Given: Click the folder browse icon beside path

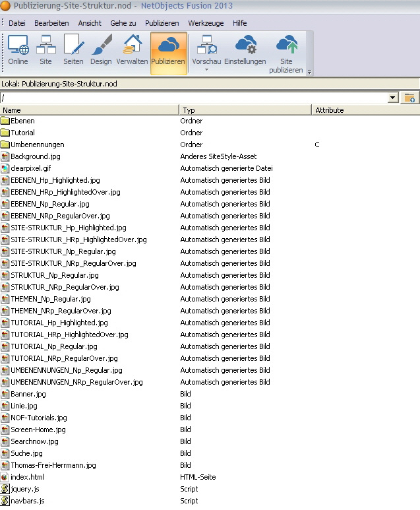Looking at the screenshot, I should [x=410, y=98].
